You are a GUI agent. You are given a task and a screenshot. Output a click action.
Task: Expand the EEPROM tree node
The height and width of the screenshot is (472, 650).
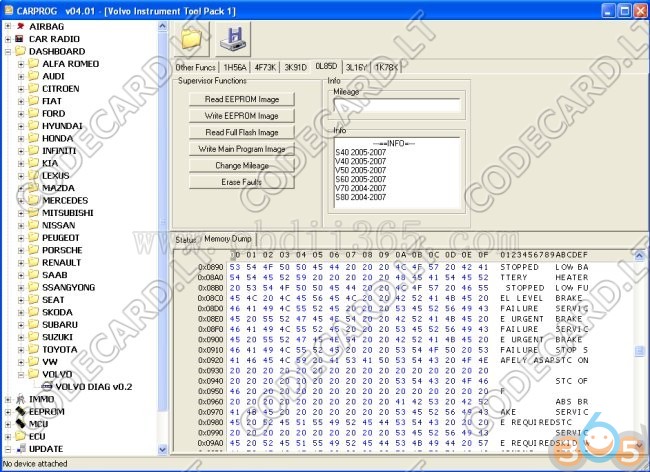(8, 411)
